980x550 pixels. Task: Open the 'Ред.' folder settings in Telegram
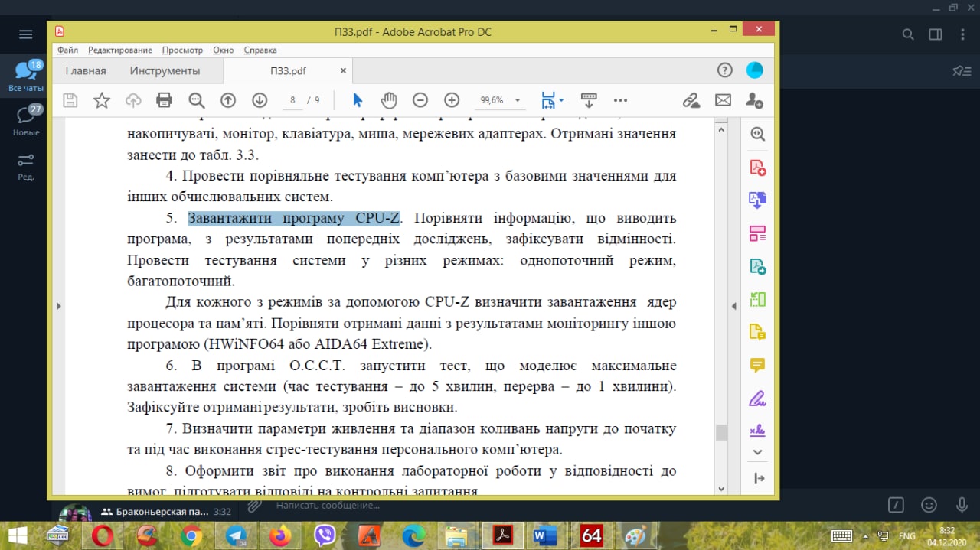pyautogui.click(x=26, y=166)
